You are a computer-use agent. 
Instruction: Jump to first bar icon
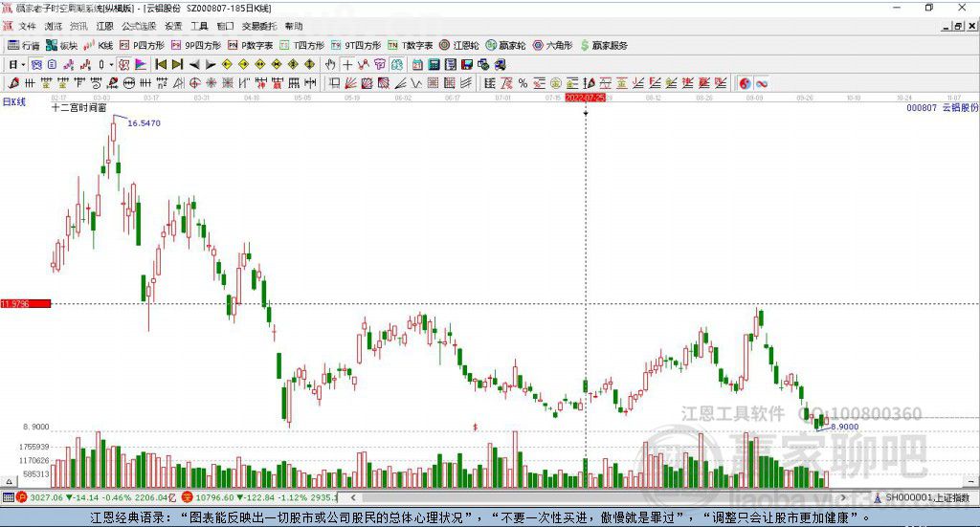pyautogui.click(x=161, y=64)
